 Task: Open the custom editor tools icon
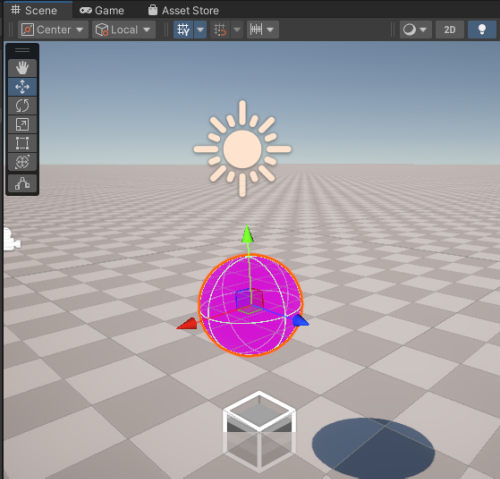22,183
